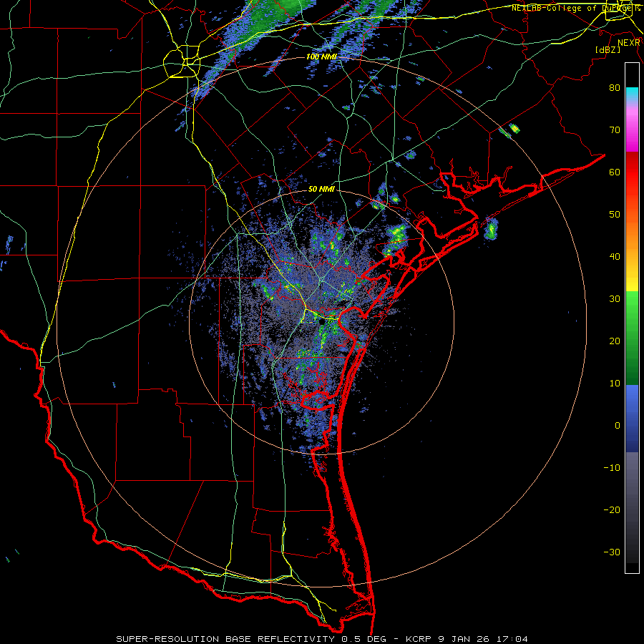The width and height of the screenshot is (644, 644).
Task: Click the -10 value on the dBZ scale
Action: [x=612, y=468]
